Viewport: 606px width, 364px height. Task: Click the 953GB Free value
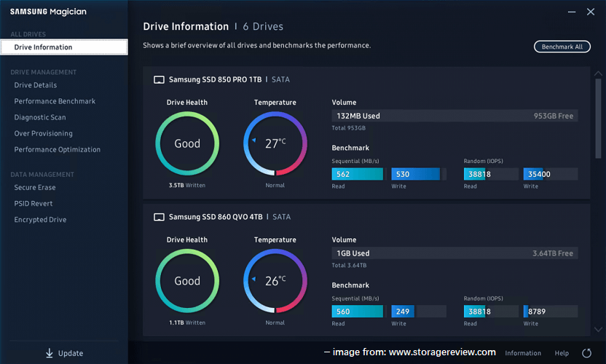click(554, 116)
